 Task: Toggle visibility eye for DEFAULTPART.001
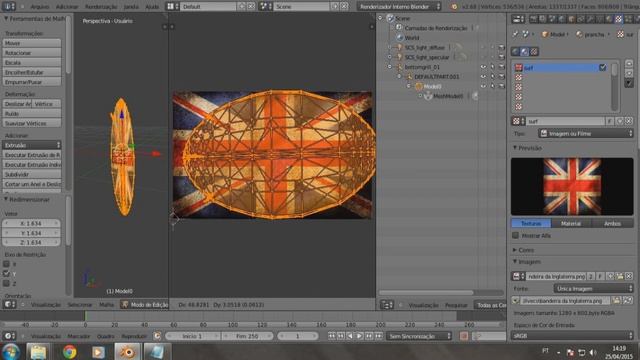pos(483,77)
